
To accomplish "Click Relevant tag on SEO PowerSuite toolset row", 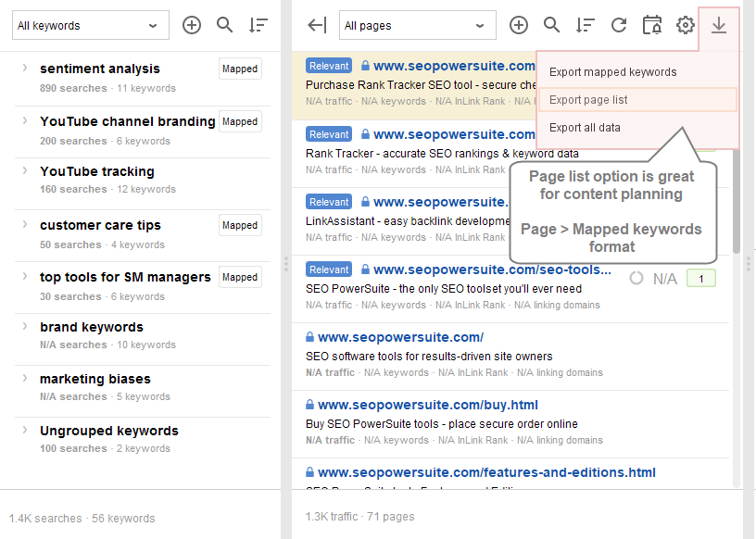I will click(x=329, y=269).
